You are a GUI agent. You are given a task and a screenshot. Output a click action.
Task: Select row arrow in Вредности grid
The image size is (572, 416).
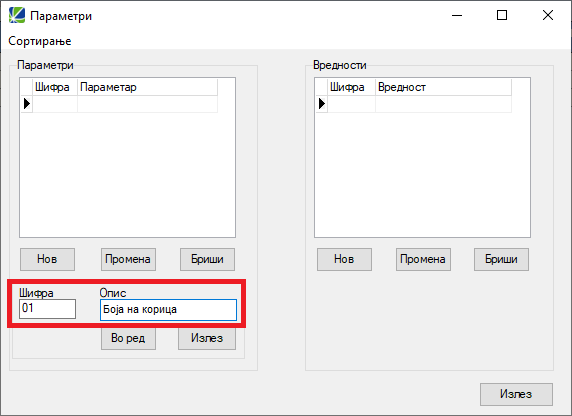(321, 104)
